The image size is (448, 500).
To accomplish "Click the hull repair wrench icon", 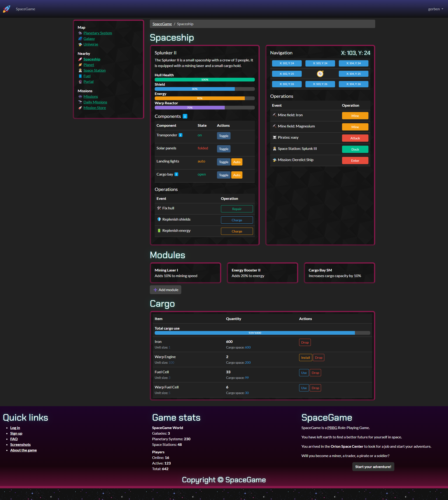I will point(159,208).
